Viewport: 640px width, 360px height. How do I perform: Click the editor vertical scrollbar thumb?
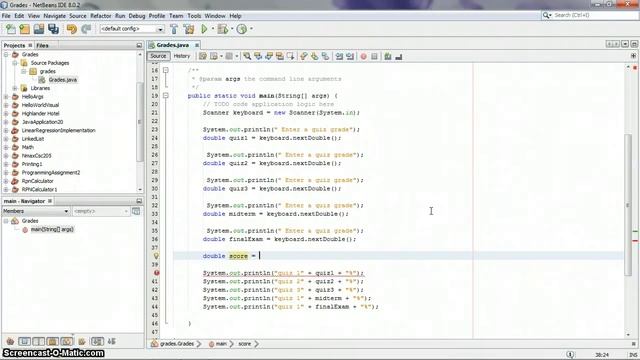click(628, 204)
